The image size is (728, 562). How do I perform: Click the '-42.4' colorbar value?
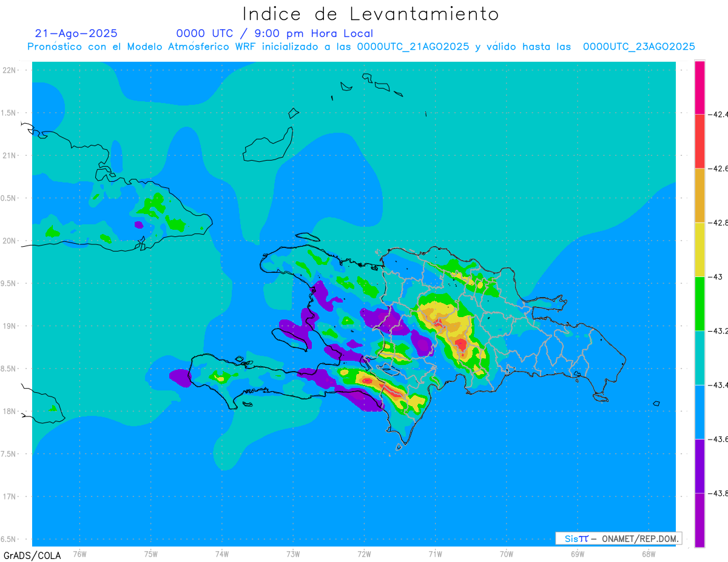(718, 114)
